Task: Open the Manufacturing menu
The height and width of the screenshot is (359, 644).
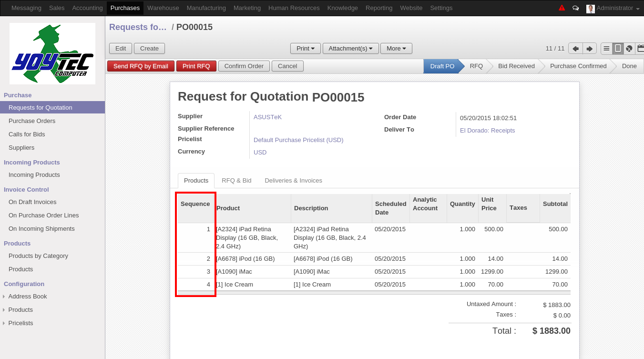Action: [206, 8]
